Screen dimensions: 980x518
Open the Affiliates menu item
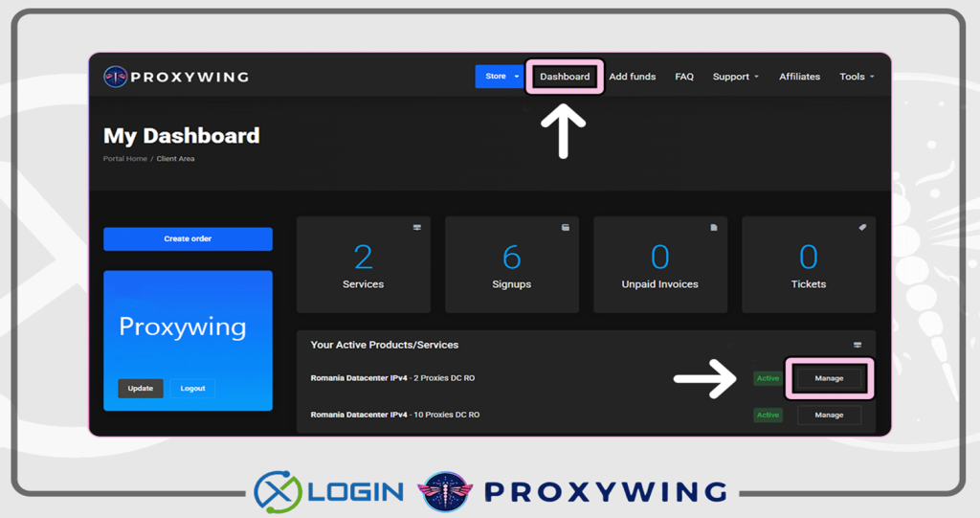[799, 77]
